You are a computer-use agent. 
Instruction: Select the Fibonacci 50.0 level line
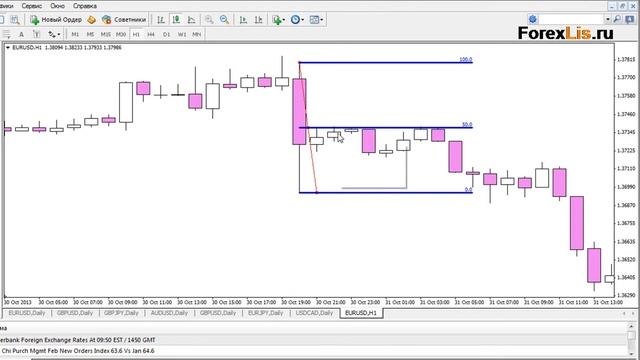click(x=386, y=128)
